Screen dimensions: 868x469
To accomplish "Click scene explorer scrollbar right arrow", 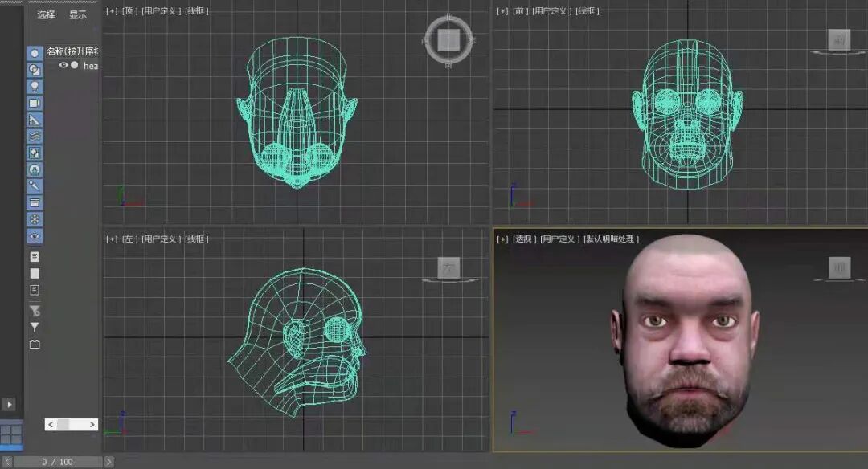I will (x=92, y=425).
